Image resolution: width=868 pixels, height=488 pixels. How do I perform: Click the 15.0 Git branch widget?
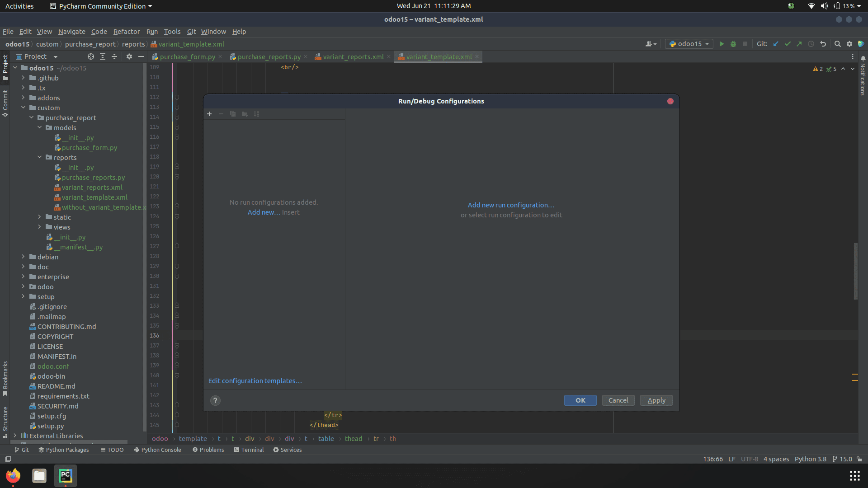point(842,459)
